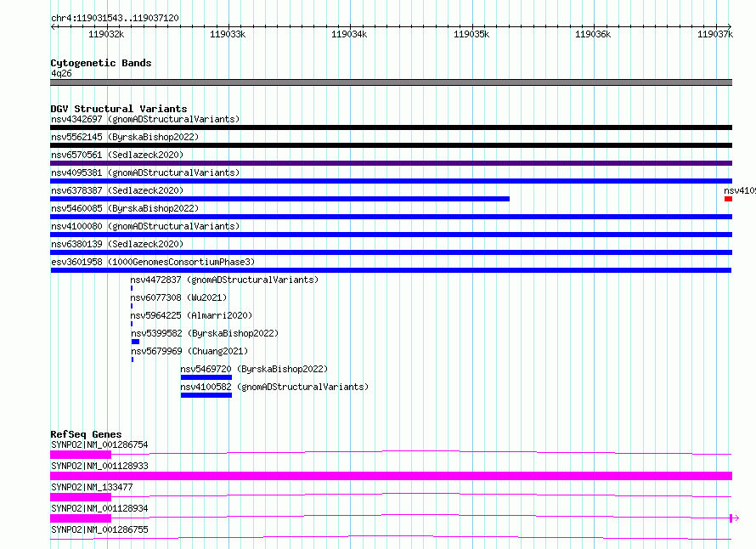This screenshot has height=549, width=756.
Task: Click the blue bar of nsv6378387
Action: pyautogui.click(x=279, y=199)
